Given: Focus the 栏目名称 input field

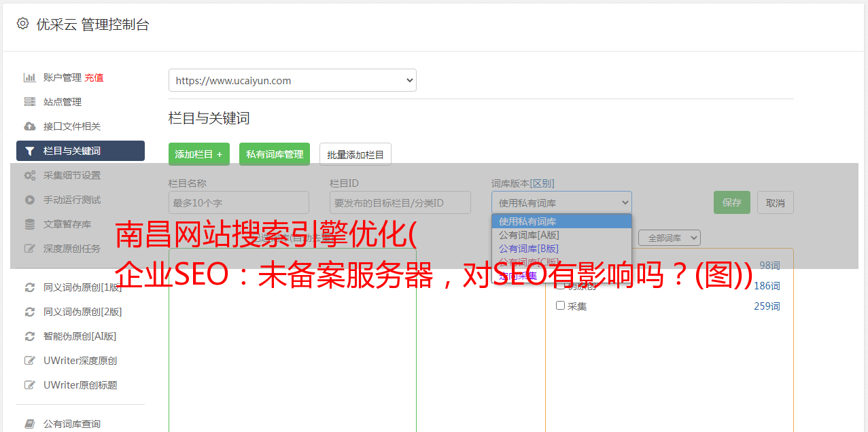Looking at the screenshot, I should [x=239, y=202].
